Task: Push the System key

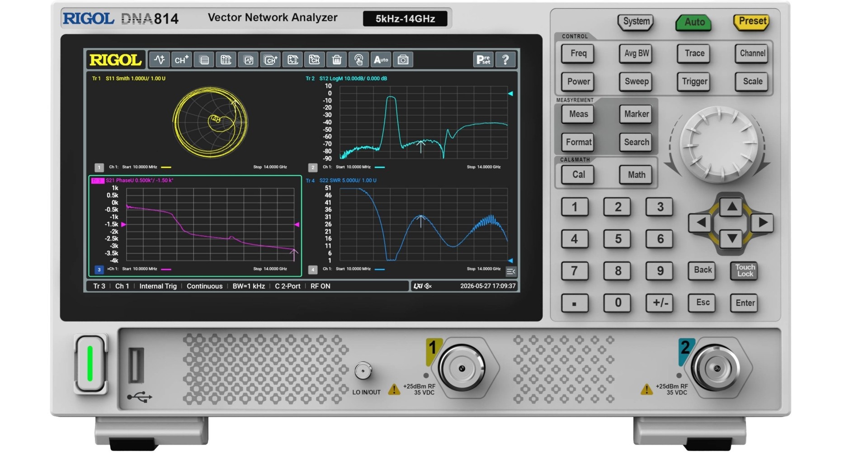Action: pos(636,22)
